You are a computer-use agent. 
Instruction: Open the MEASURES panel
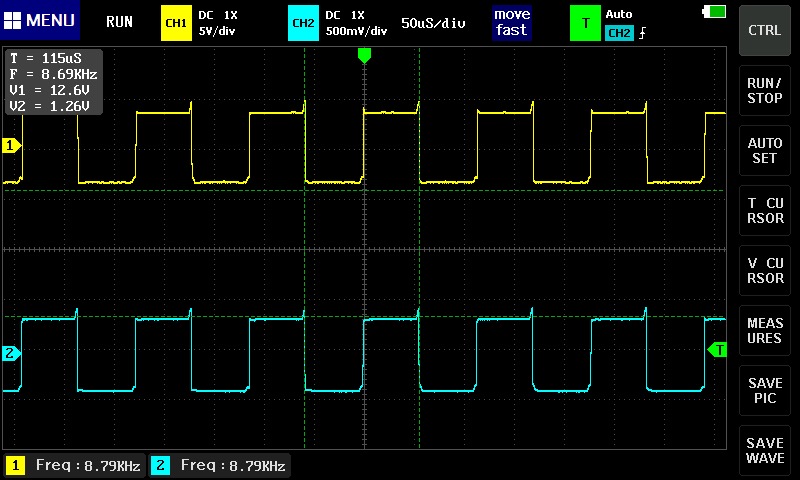coord(765,331)
